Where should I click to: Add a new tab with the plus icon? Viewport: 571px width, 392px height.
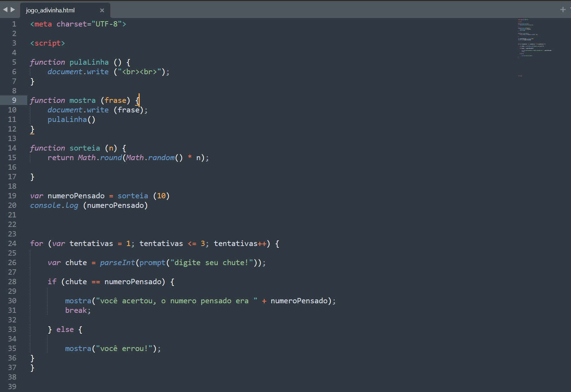563,10
